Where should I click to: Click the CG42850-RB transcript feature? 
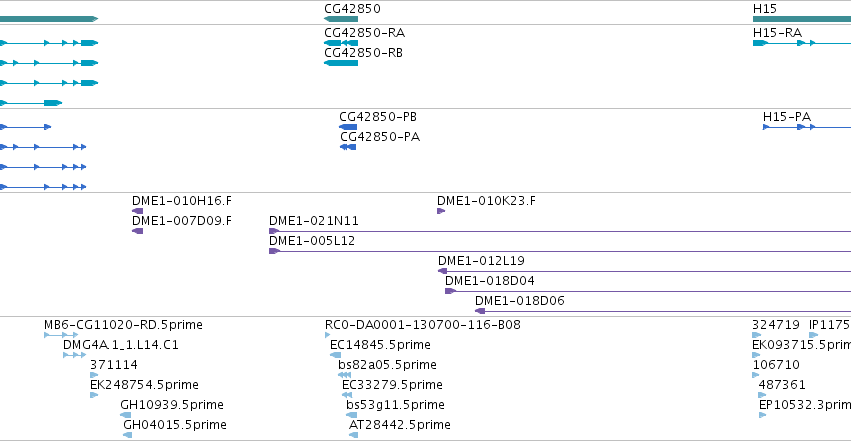(x=341, y=63)
